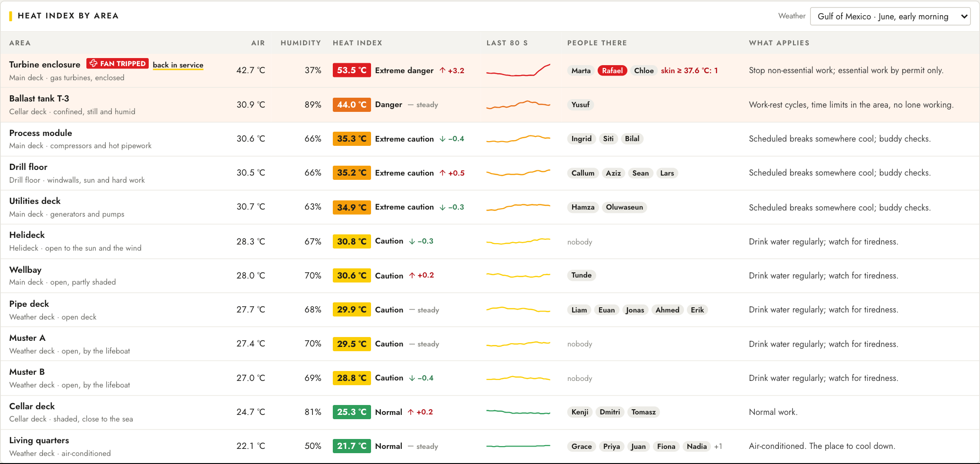The width and height of the screenshot is (980, 464).
Task: Click the down arrow beside −0.4 in Process module
Action: (442, 139)
